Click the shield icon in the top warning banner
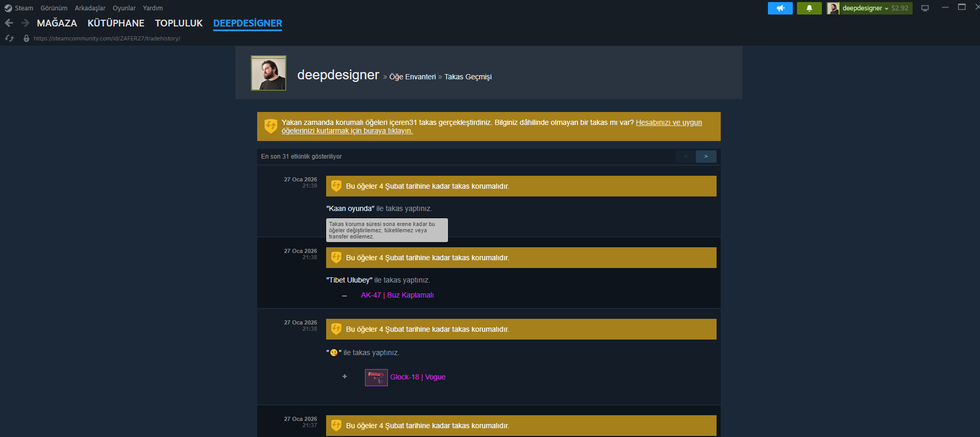Screen dimensions: 980x437 click(271, 126)
